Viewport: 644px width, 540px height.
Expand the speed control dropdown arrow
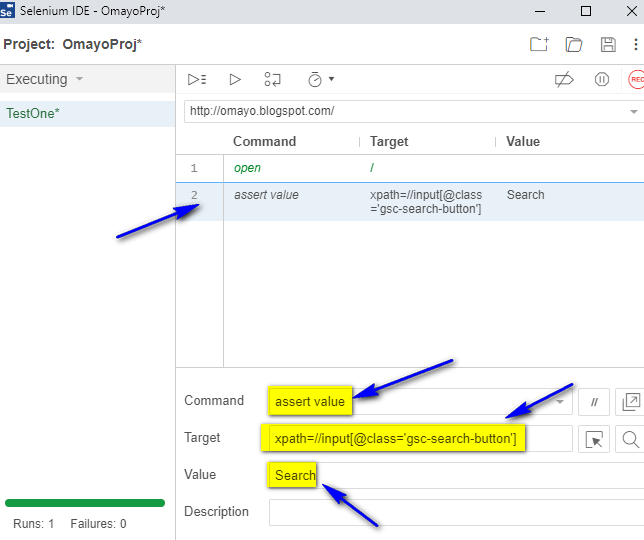click(x=331, y=79)
